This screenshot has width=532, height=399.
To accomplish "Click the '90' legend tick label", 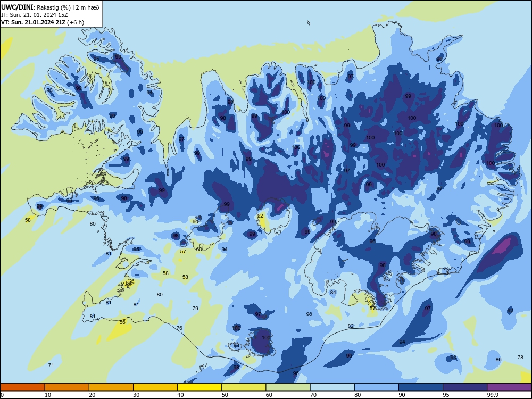I will [x=402, y=395].
